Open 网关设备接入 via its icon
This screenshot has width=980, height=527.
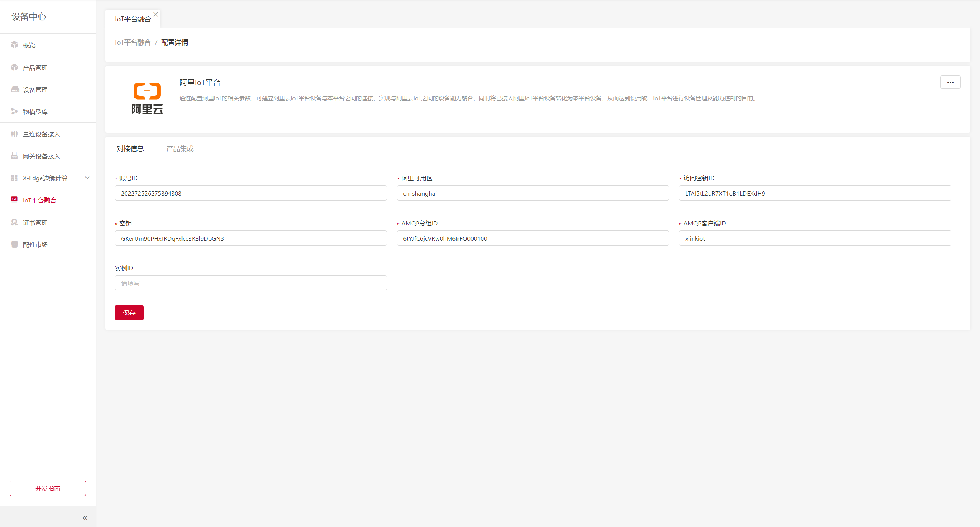pyautogui.click(x=15, y=156)
